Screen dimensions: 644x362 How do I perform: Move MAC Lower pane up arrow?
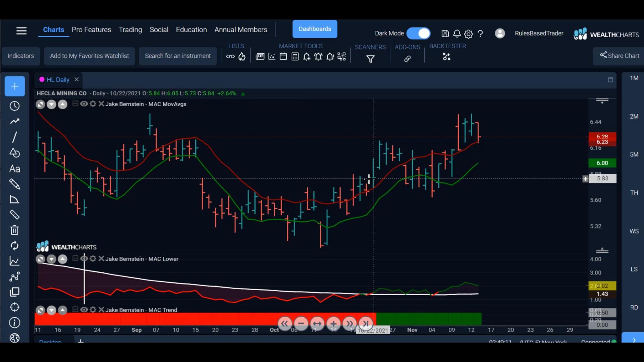click(x=63, y=259)
